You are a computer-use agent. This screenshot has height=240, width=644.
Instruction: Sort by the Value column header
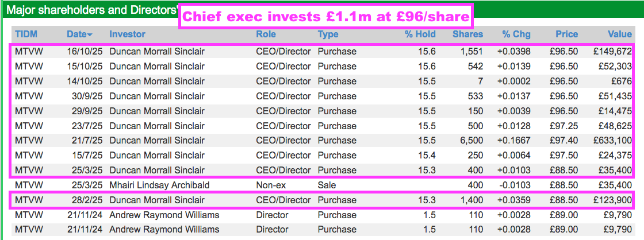tap(620, 34)
